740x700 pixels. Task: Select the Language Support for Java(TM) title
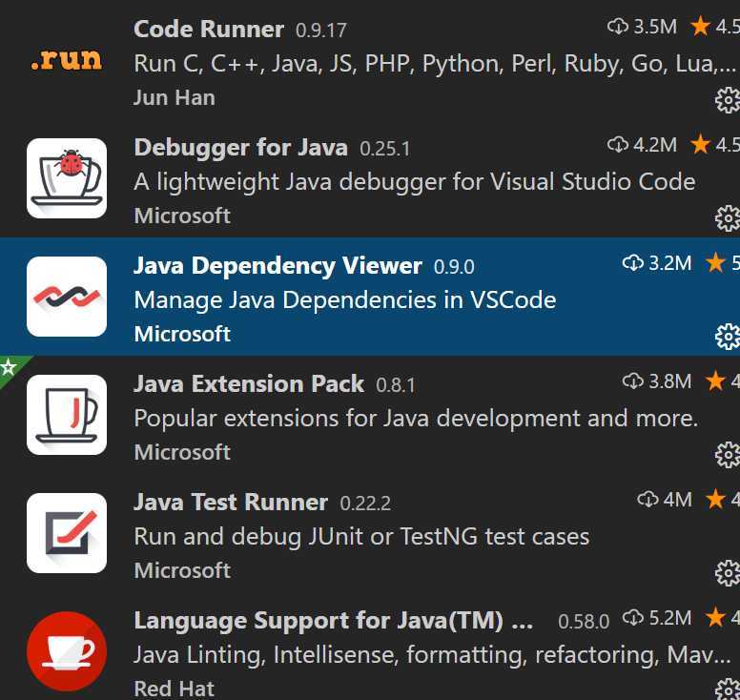tap(333, 621)
